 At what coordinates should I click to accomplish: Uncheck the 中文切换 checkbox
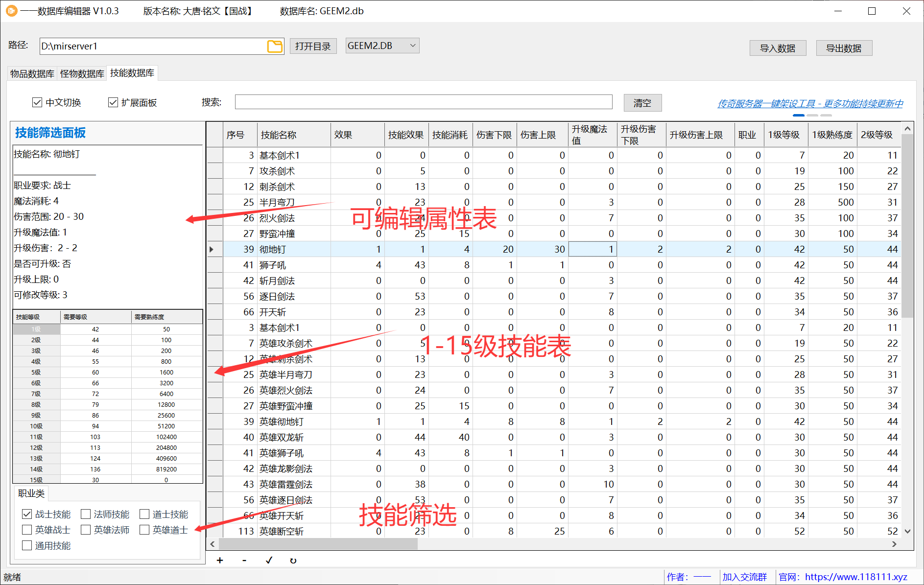(x=38, y=102)
